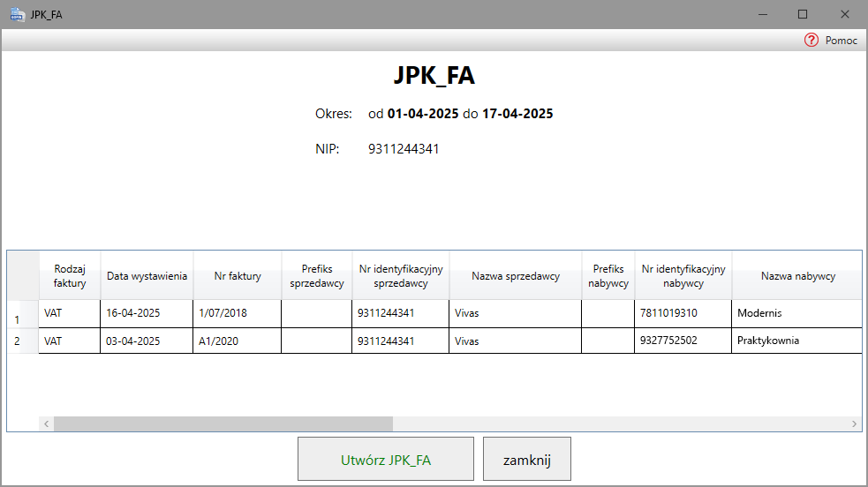Minimize the JPK_FA window

763,14
